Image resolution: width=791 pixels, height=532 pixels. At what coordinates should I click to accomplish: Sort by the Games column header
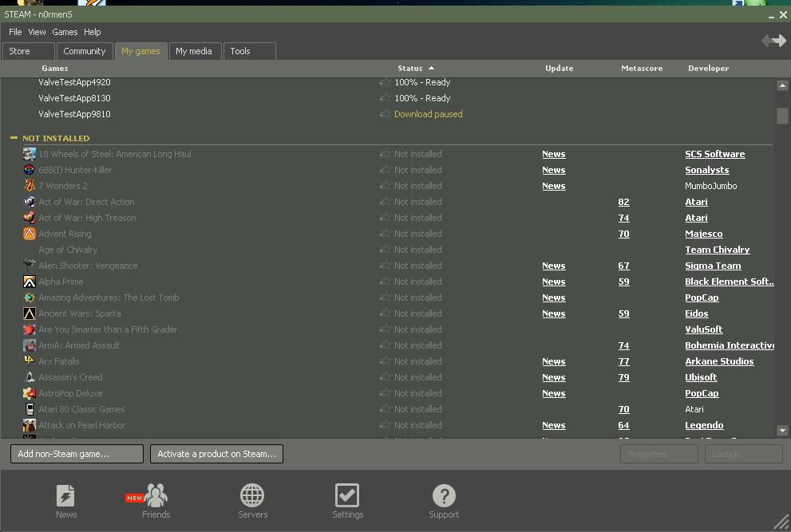(x=55, y=68)
